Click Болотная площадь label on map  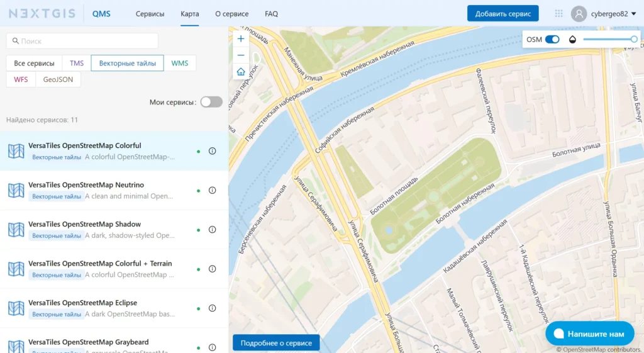pos(394,196)
